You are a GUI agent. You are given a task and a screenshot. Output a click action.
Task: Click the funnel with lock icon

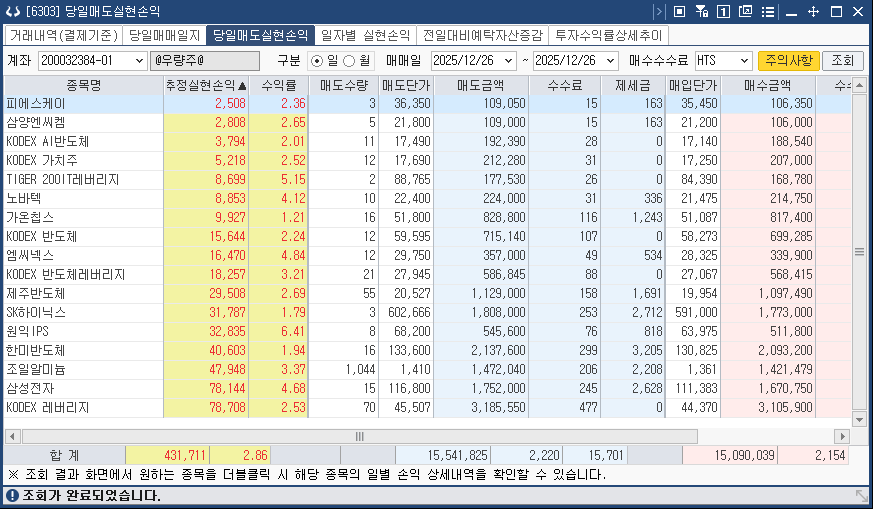point(702,11)
